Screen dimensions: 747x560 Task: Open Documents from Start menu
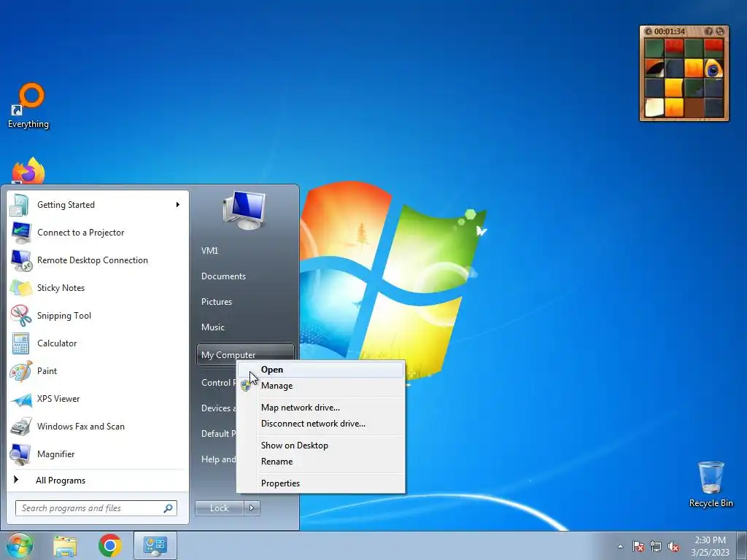[x=223, y=276]
